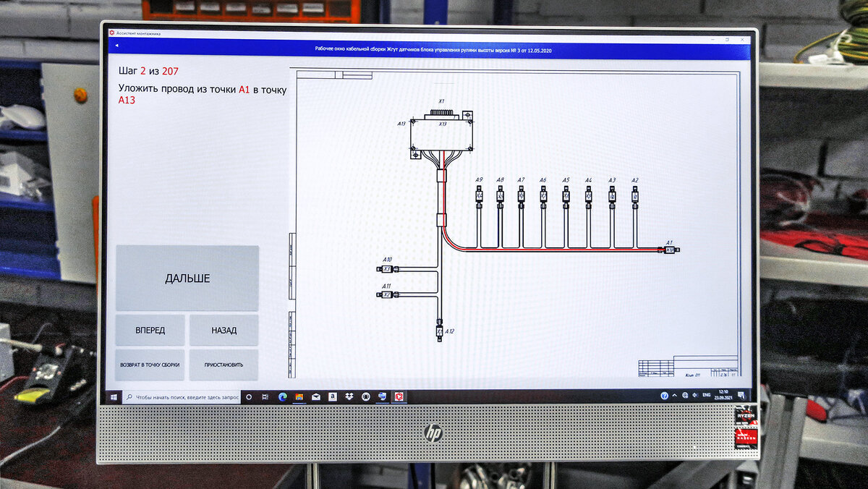Click the A2 sensor connector label
This screenshot has width=868, height=489.
click(x=634, y=180)
